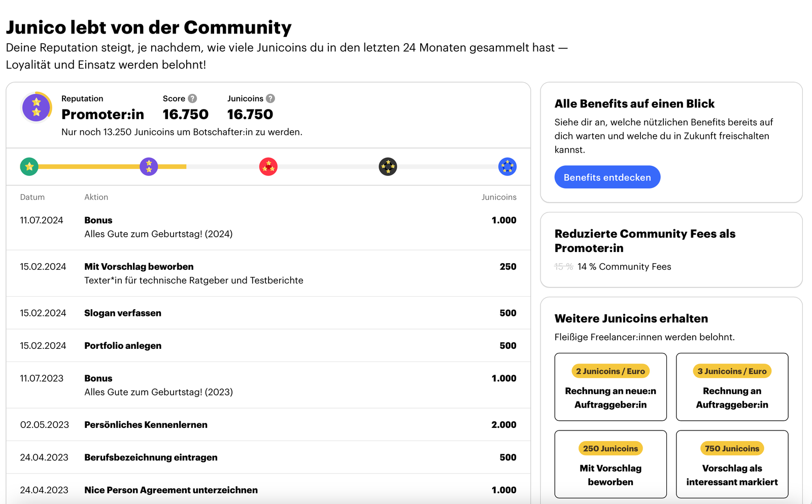Screen dimensions: 812x504
Task: Select the black four-star level badge
Action: click(x=388, y=166)
